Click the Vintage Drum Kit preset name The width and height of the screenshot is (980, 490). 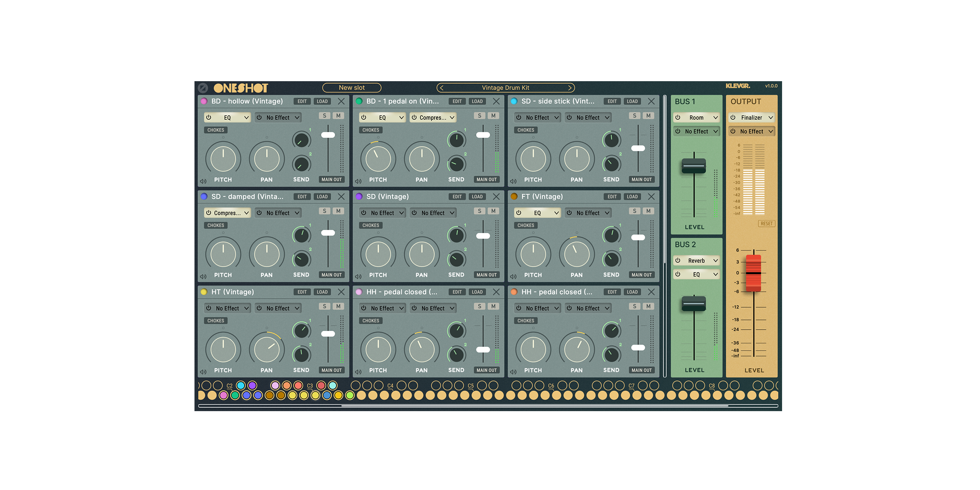[x=505, y=88]
